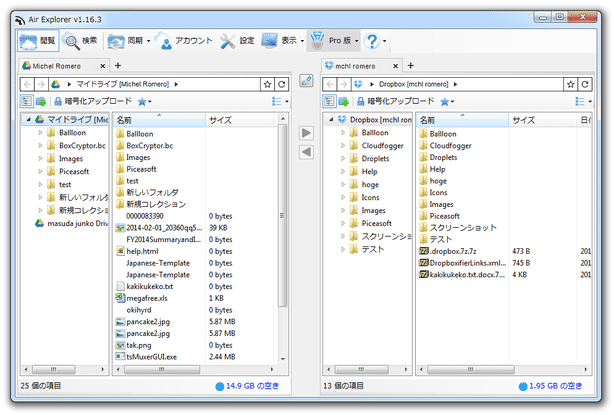Open the help dropdown arrow

385,41
